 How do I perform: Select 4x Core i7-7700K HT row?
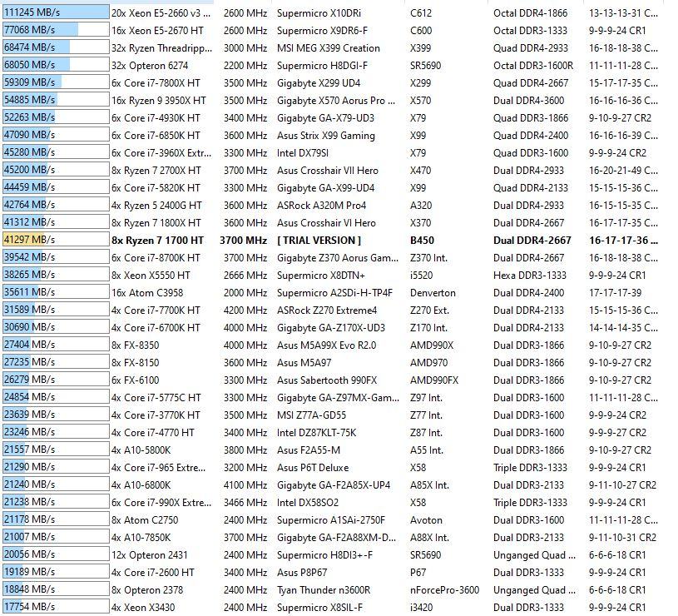point(330,310)
